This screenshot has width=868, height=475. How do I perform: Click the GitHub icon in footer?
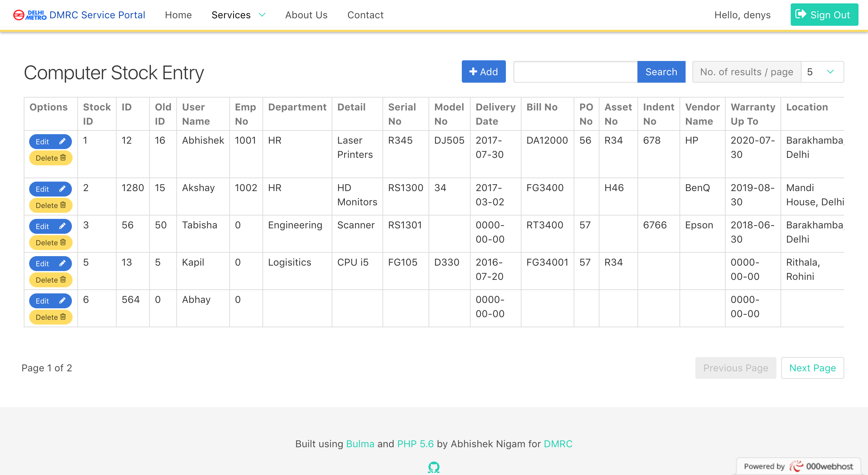pyautogui.click(x=434, y=467)
